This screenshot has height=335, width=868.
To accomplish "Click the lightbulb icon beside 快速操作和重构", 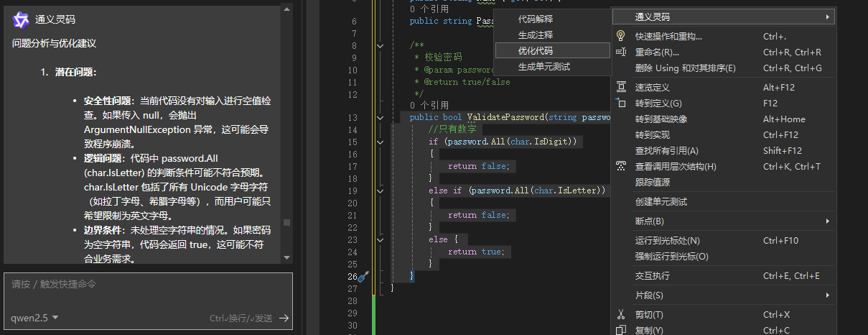I will point(621,36).
